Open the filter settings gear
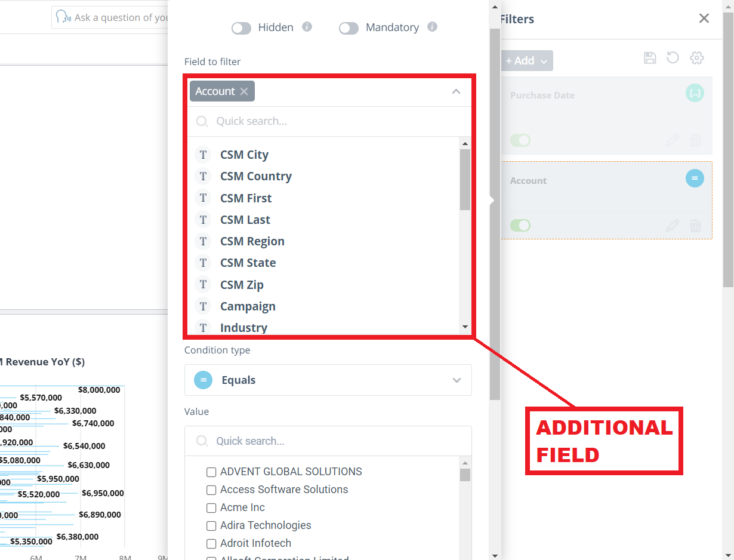Viewport: 734px width, 560px height. click(696, 58)
